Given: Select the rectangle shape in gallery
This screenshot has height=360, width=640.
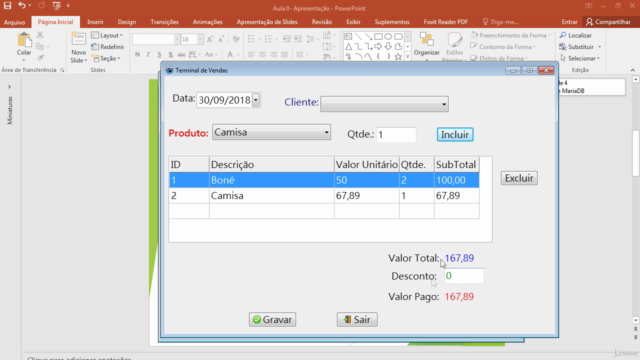Looking at the screenshot, I should 378,36.
